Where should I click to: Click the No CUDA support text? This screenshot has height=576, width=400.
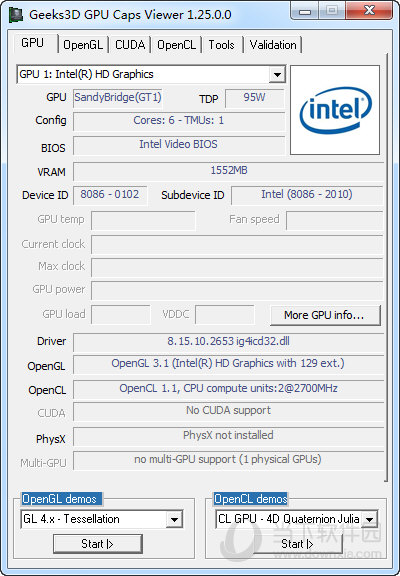point(228,410)
